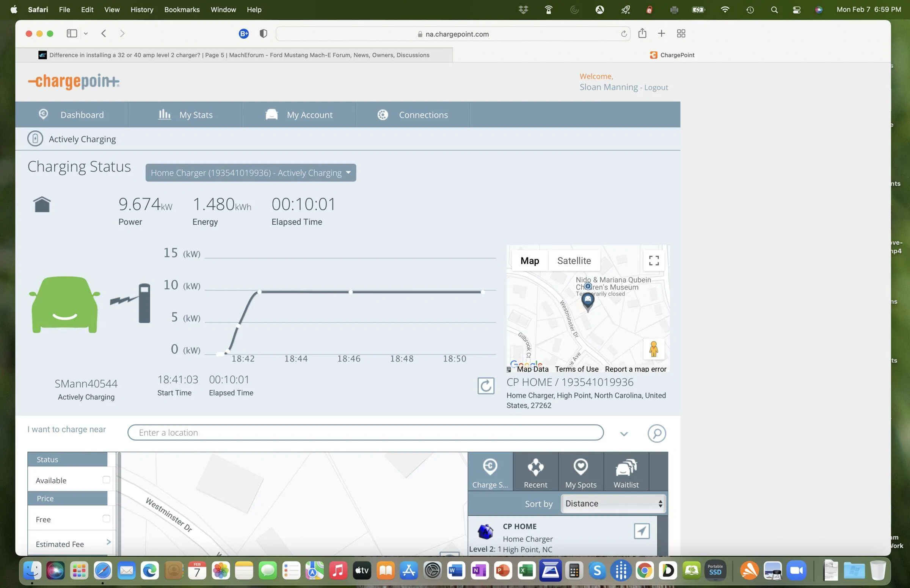Open a new Safari tab
The height and width of the screenshot is (588, 910).
click(x=661, y=34)
